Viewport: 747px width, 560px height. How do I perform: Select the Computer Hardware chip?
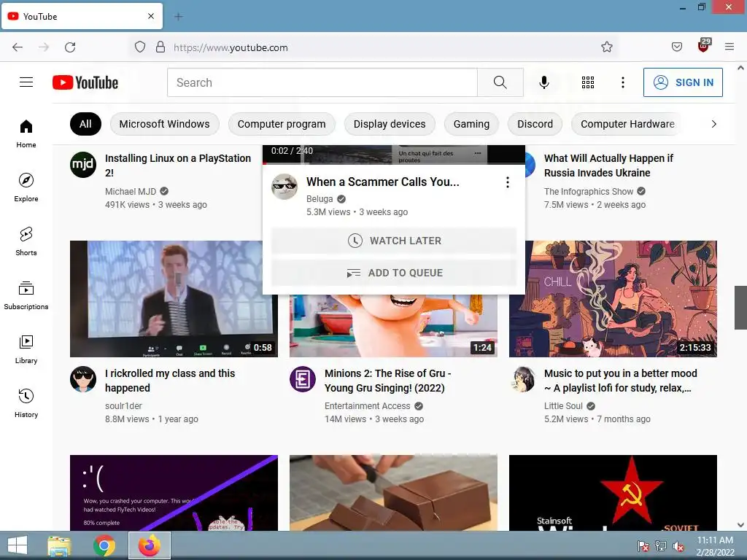click(x=627, y=124)
